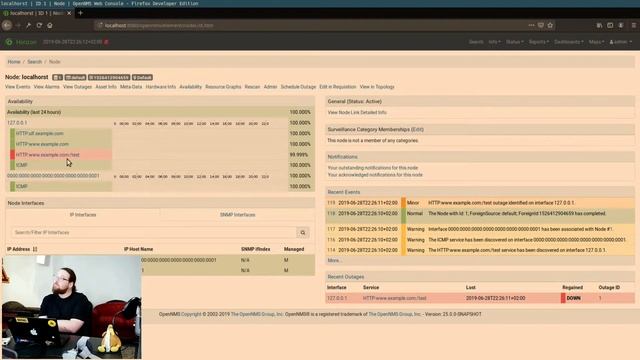The width and height of the screenshot is (640, 360).
Task: Open the View Alarms link
Action: click(47, 87)
